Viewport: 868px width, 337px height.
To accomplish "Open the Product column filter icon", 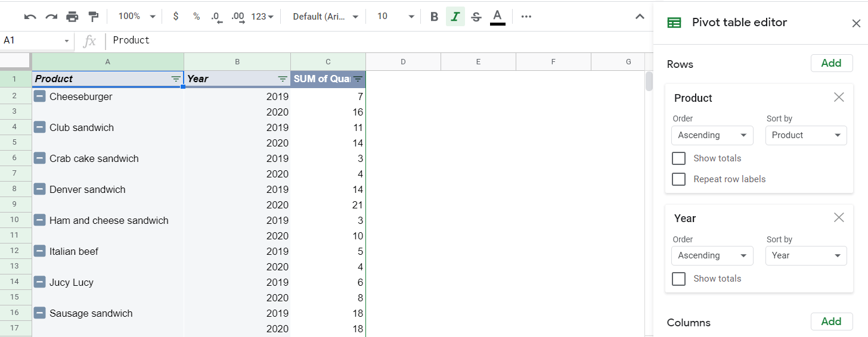I will click(x=176, y=79).
